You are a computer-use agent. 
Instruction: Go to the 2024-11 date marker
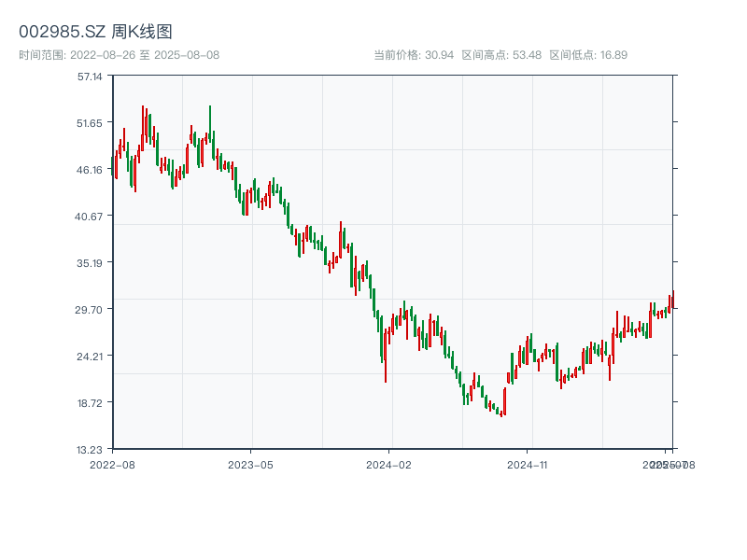pos(528,464)
